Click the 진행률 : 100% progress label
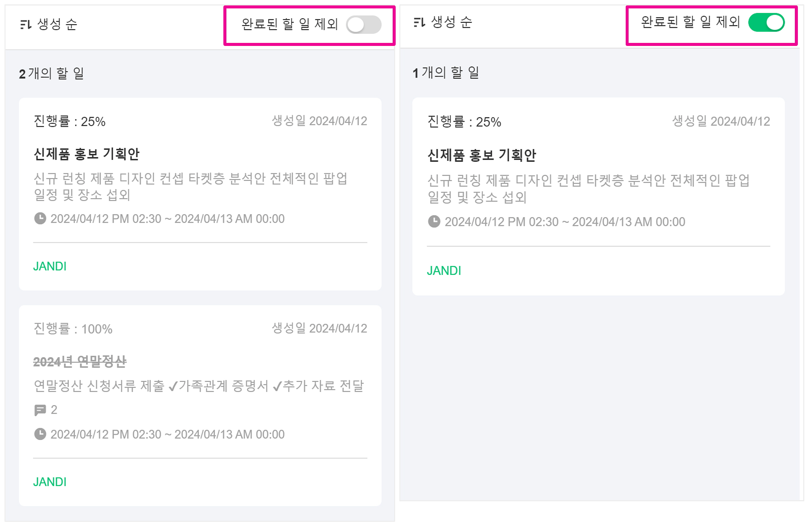 (x=73, y=329)
